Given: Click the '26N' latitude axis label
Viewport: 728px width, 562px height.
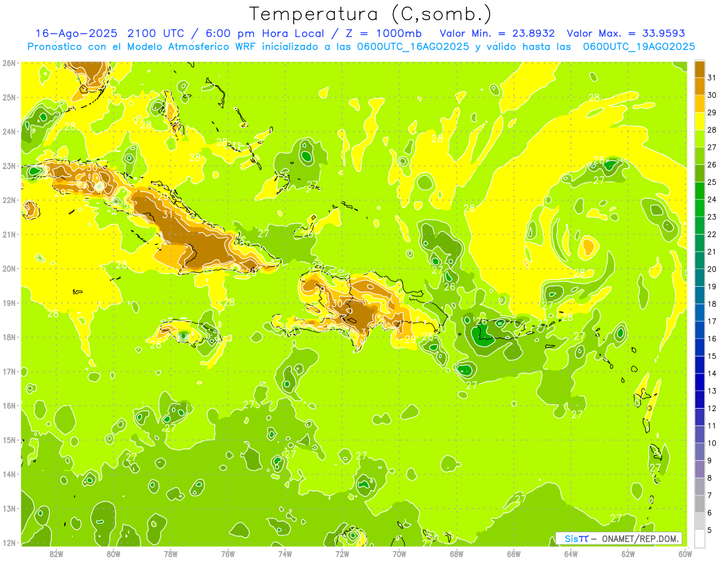Looking at the screenshot, I should pos(9,63).
